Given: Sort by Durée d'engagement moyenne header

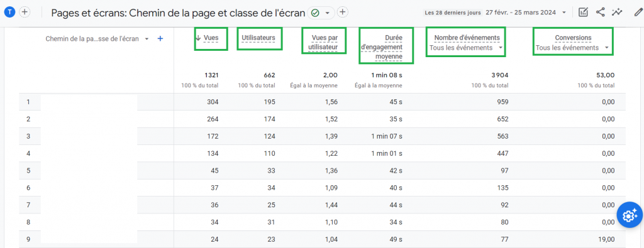Looking at the screenshot, I should tap(382, 47).
